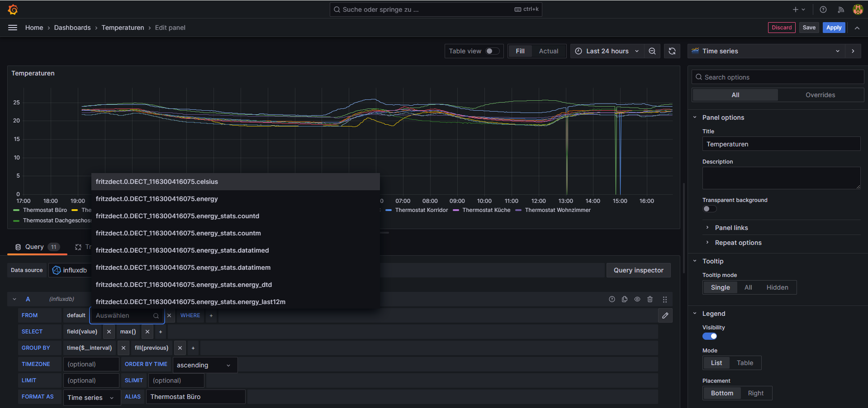Click the influxdb data source icon
The image size is (868, 408).
57,270
